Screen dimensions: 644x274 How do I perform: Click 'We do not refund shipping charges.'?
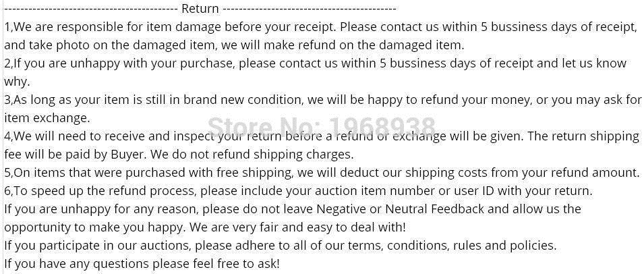point(254,155)
